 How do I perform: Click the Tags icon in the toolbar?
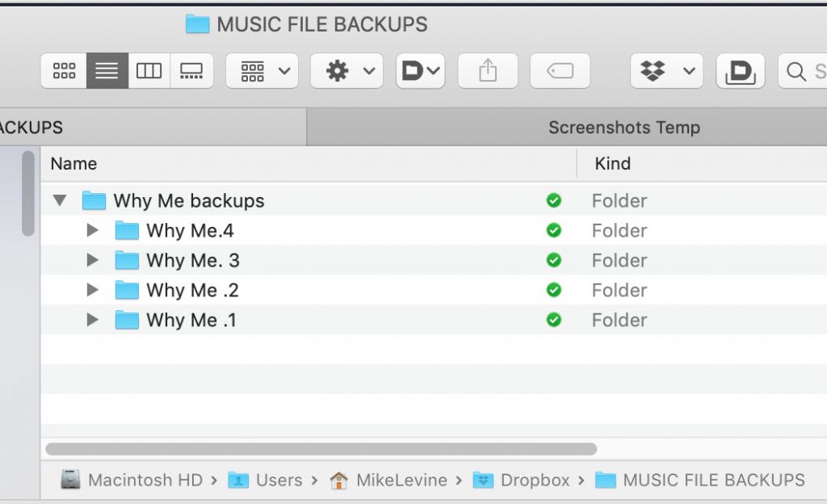[x=560, y=70]
